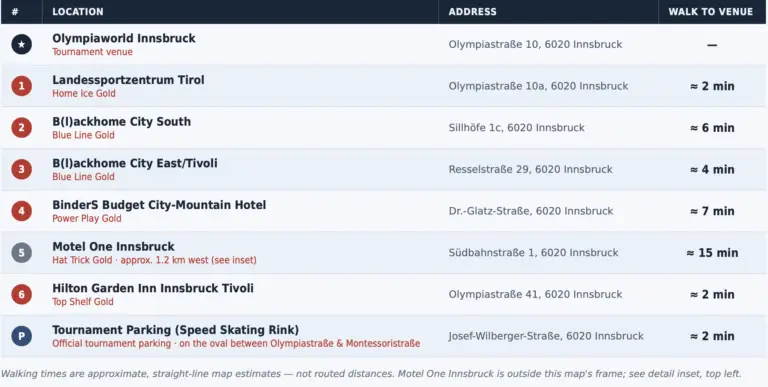
Task: Select red marker number 2
Action: (22, 128)
